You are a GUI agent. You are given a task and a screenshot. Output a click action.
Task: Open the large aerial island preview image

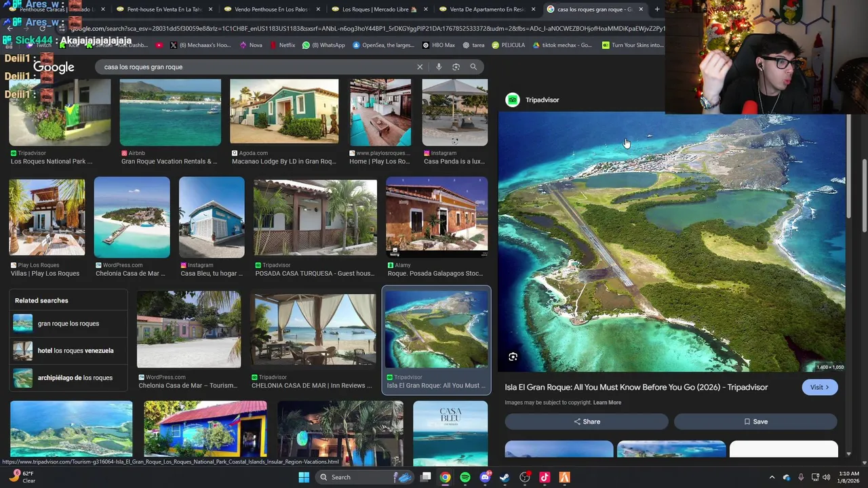click(x=671, y=243)
